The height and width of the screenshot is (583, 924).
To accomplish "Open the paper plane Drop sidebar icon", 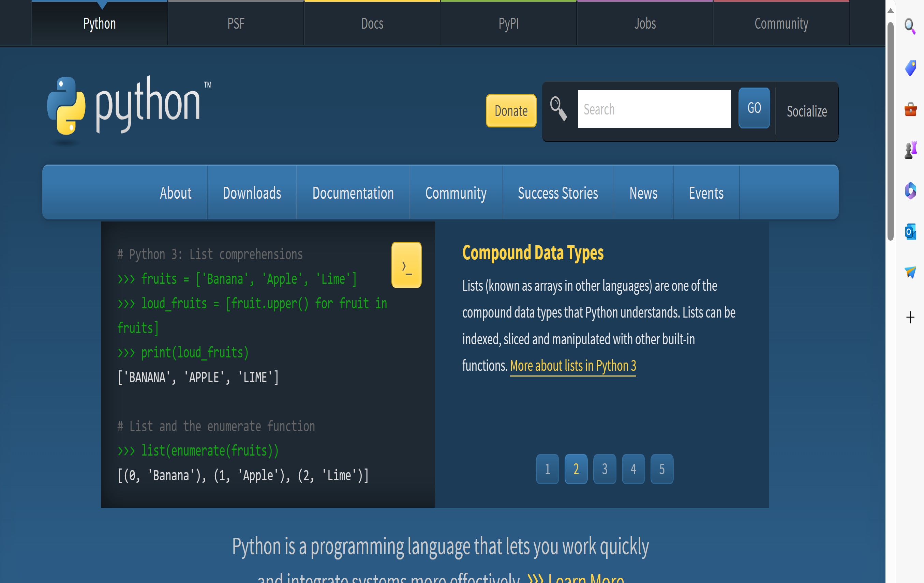I will tap(910, 272).
